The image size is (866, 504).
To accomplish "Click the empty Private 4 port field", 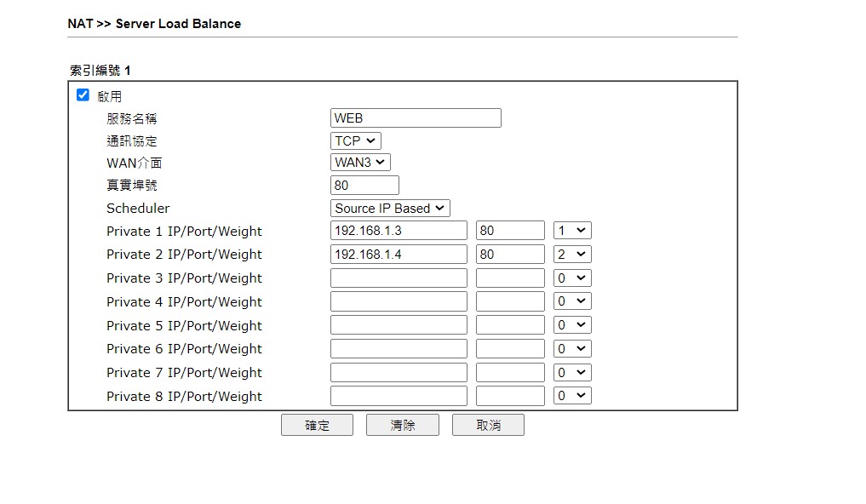I will pyautogui.click(x=510, y=301).
